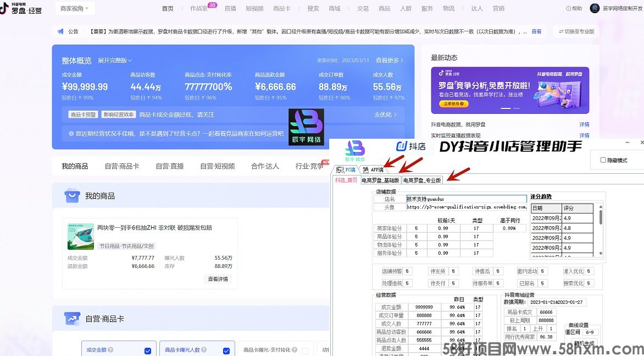The image size is (644, 356).
Task: Open the 首页 top navigation item
Action: click(x=168, y=8)
